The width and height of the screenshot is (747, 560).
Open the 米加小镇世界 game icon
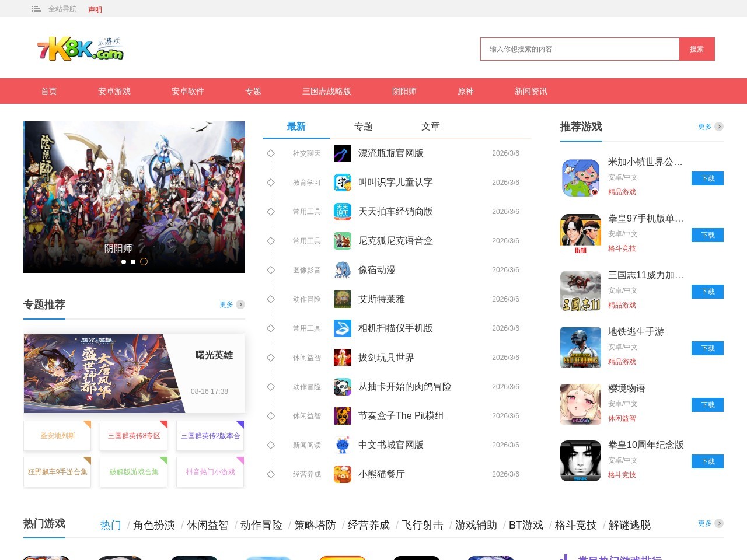click(x=580, y=177)
